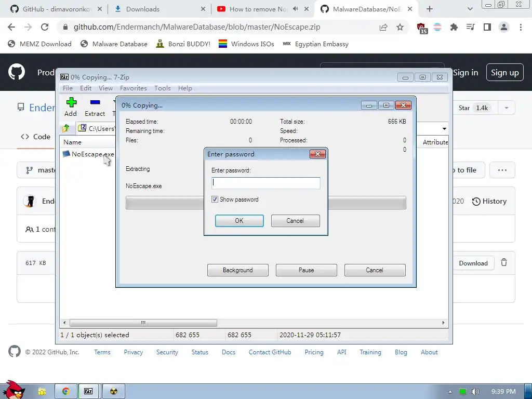
Task: Open Chrome from the taskbar
Action: point(65,391)
